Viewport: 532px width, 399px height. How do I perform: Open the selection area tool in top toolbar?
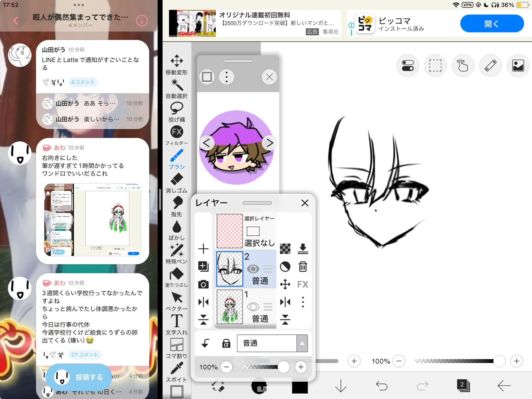(435, 65)
